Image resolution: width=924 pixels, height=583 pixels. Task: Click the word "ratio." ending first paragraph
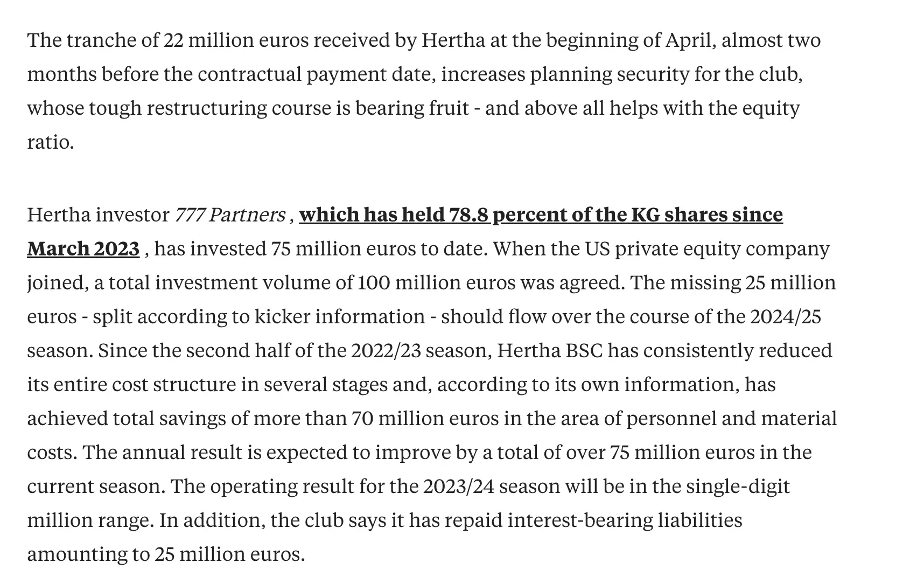click(x=51, y=142)
